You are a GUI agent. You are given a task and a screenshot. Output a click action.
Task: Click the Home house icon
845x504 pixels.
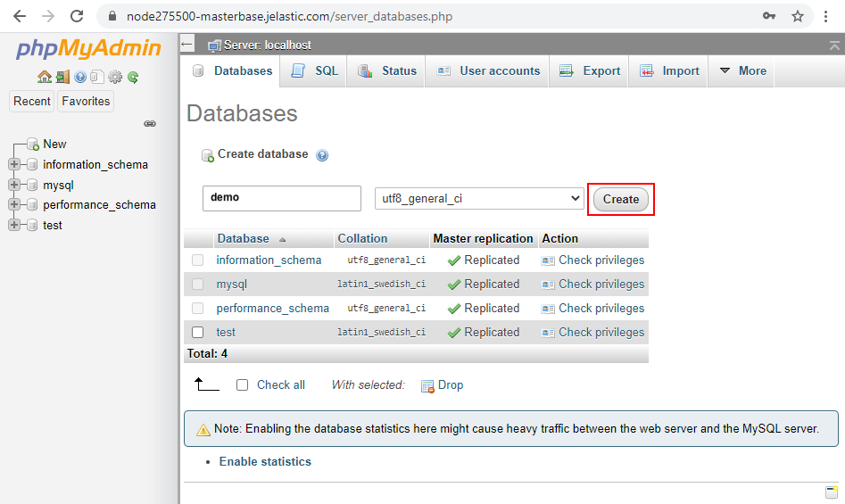tap(45, 77)
